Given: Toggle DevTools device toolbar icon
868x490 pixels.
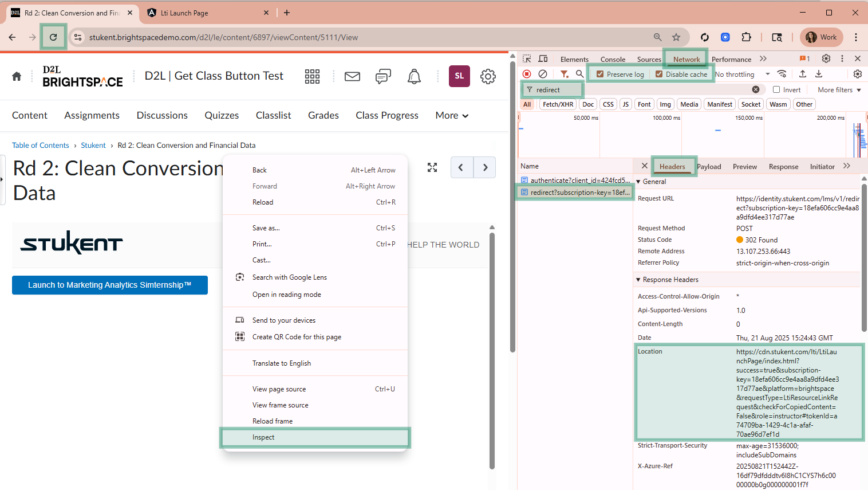Looking at the screenshot, I should 543,59.
